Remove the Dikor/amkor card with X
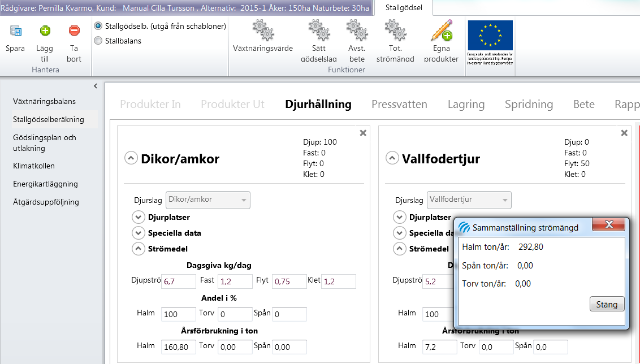 [x=363, y=133]
